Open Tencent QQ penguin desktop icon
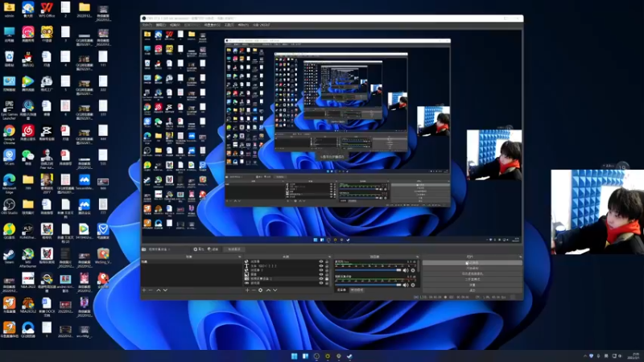This screenshot has height=362, width=644. (28, 59)
